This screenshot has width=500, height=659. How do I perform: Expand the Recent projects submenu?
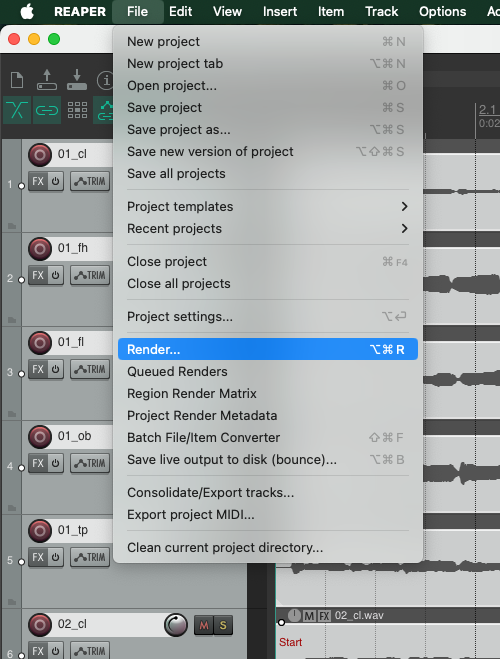(x=268, y=229)
